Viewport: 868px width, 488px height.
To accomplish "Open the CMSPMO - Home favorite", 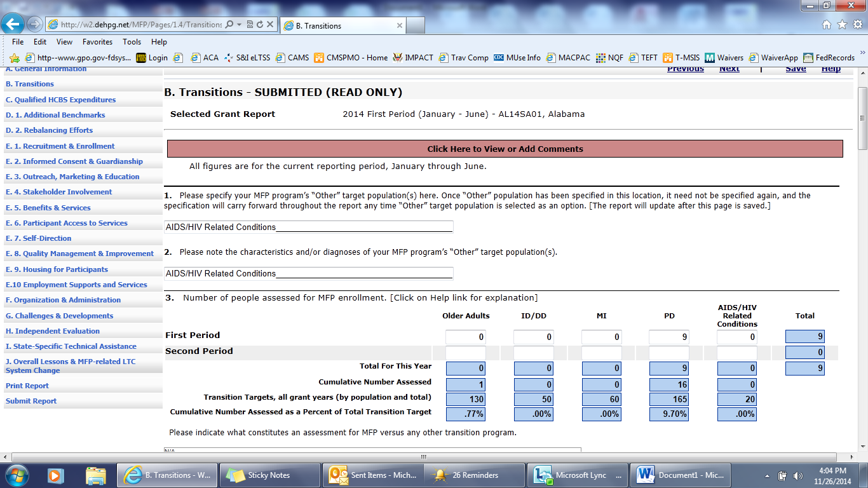I will click(351, 58).
